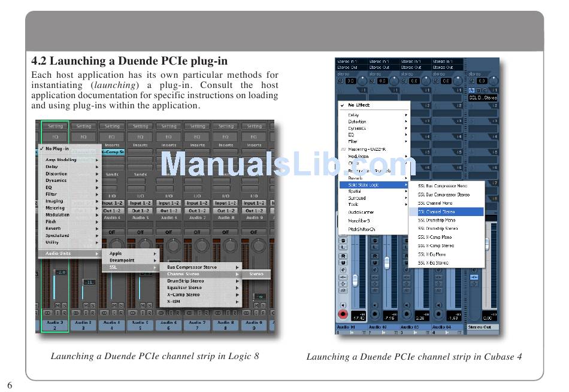Choose No Plug-in in Logic menu

[x=69, y=148]
